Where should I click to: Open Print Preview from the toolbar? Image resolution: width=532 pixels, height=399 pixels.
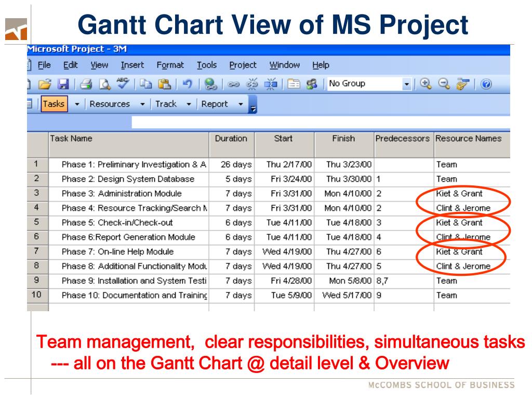(104, 84)
